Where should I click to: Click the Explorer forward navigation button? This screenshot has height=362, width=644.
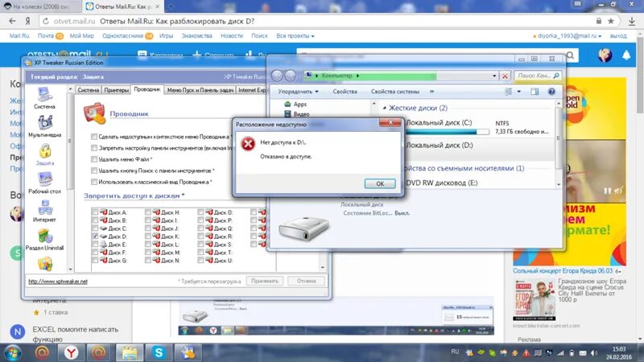(291, 76)
